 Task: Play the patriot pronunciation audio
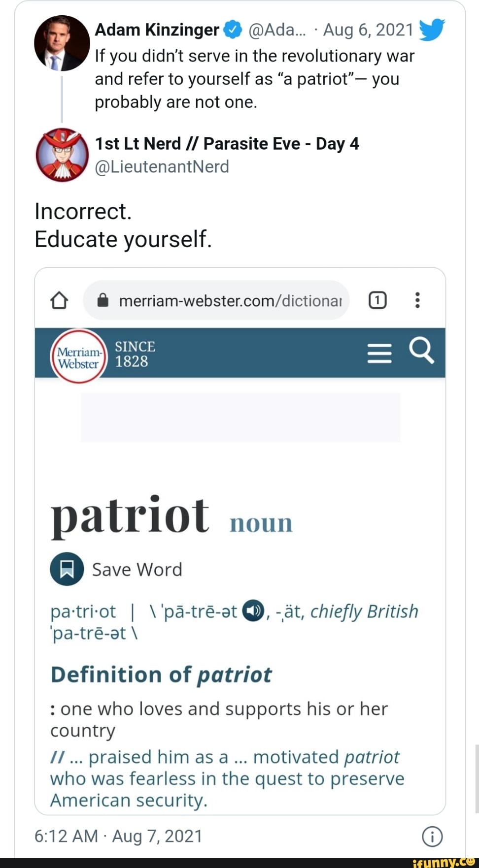pos(253,611)
